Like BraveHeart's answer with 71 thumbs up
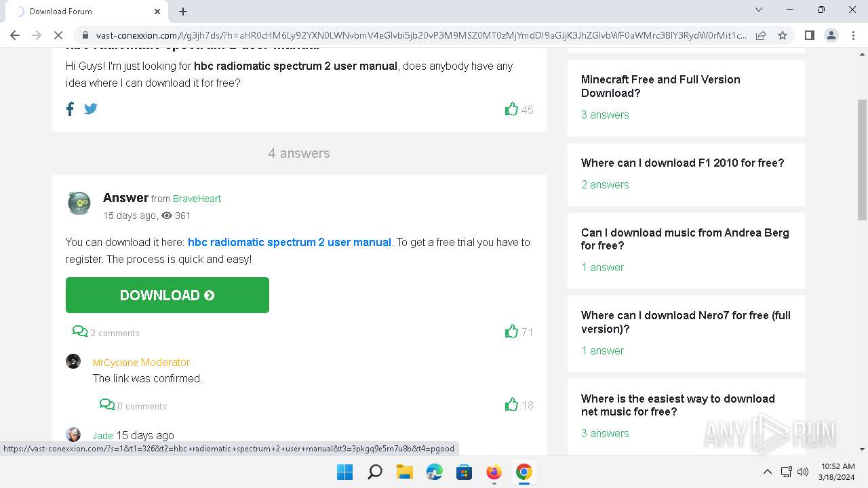This screenshot has width=868, height=488. click(511, 331)
